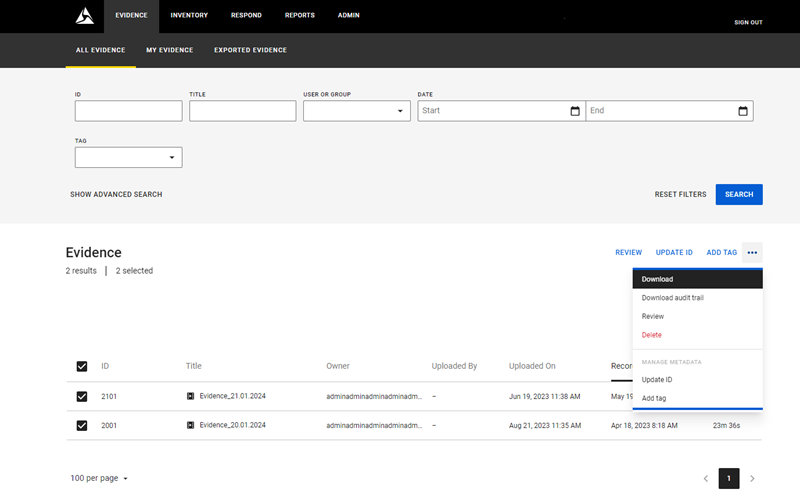800x500 pixels.
Task: Open the Respond top navigation tab
Action: [x=246, y=16]
